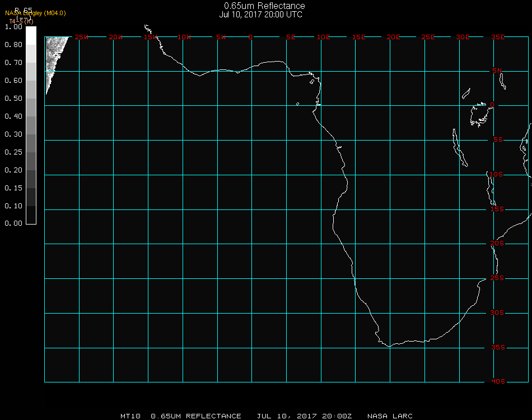
Task: Click the 15W longitude label
Action: coord(150,37)
